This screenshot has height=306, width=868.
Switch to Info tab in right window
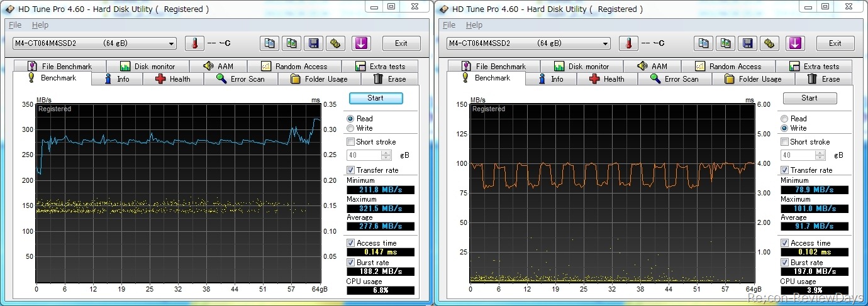point(551,79)
